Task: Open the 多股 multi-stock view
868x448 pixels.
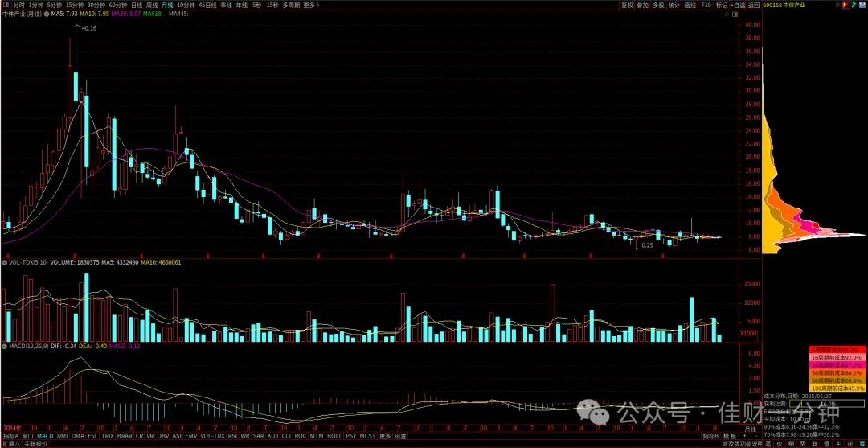Action: tap(658, 5)
